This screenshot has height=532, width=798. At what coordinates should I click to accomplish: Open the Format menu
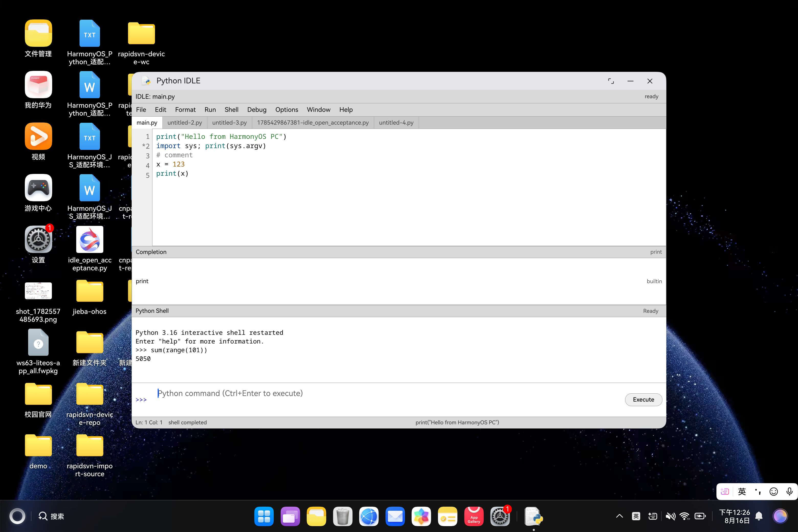185,109
